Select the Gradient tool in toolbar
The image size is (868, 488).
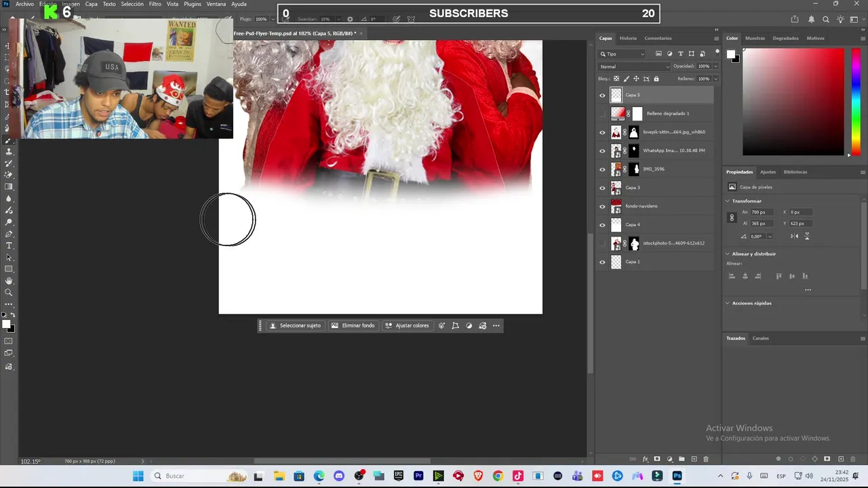pyautogui.click(x=9, y=187)
